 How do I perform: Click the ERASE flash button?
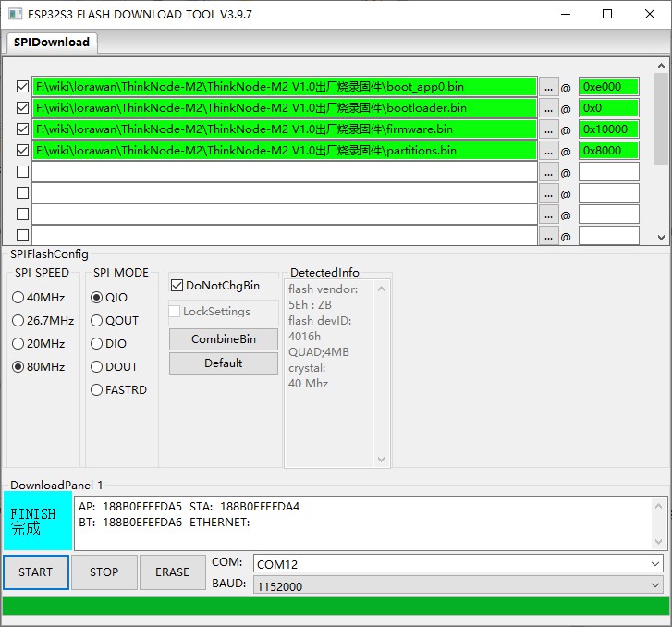(172, 572)
